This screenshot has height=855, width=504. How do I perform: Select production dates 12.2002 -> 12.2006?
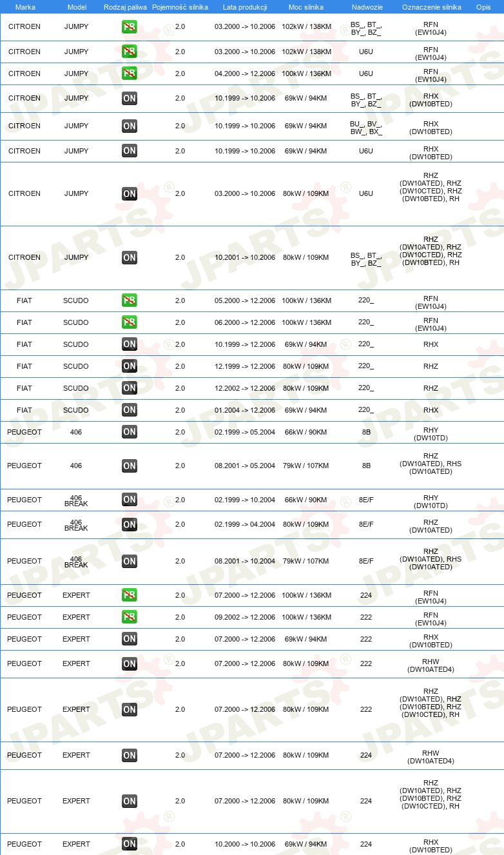pos(245,388)
